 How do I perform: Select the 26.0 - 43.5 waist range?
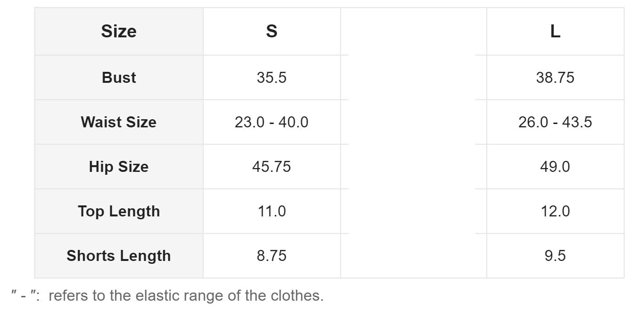(x=555, y=122)
